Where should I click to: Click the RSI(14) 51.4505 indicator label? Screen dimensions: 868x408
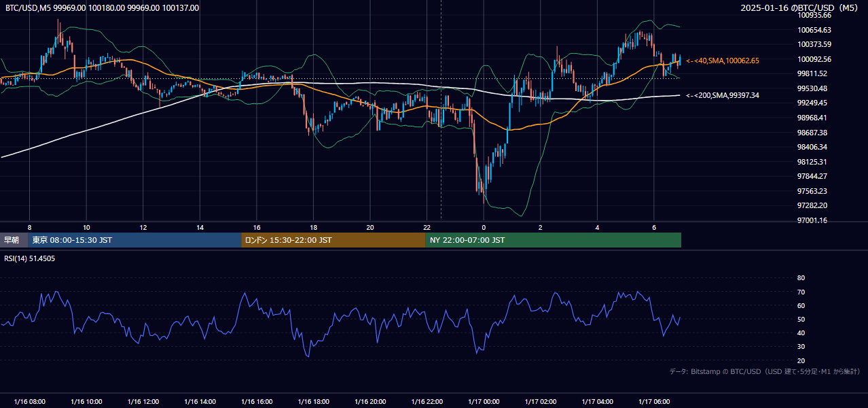pyautogui.click(x=30, y=258)
